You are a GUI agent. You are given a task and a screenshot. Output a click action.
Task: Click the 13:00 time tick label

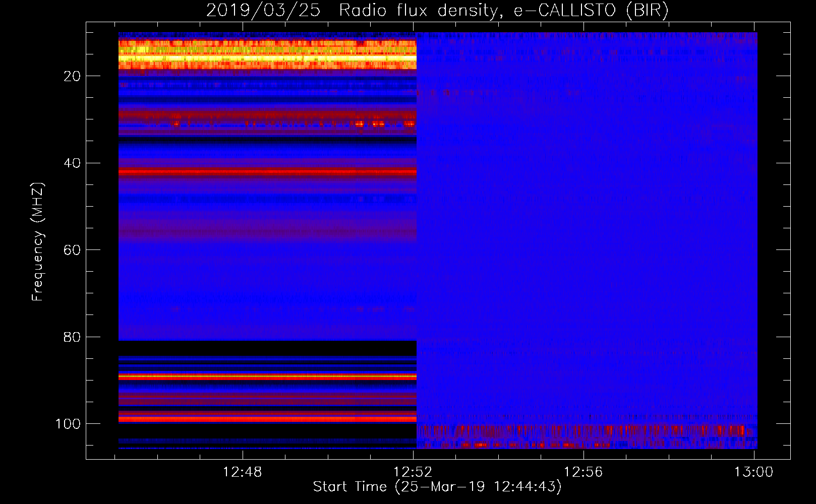pos(753,472)
